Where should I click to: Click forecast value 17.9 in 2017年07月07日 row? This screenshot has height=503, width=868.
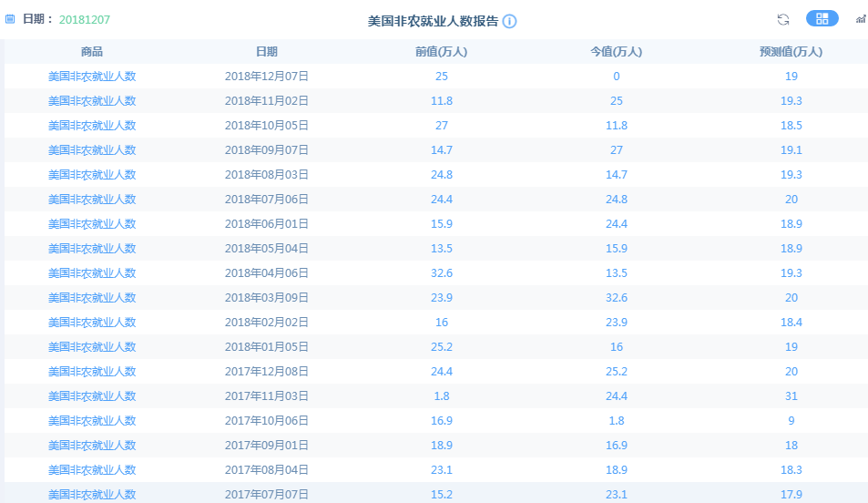791,494
